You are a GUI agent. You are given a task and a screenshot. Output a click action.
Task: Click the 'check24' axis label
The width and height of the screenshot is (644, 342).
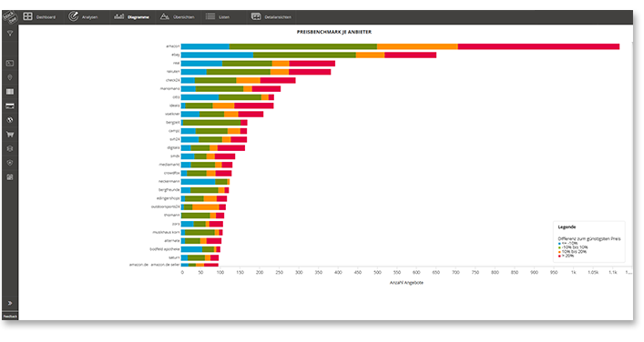pyautogui.click(x=173, y=80)
